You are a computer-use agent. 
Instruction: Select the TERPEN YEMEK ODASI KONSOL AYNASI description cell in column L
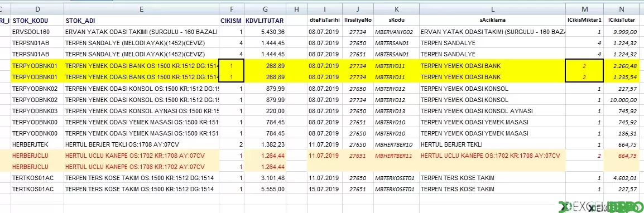tap(492, 111)
